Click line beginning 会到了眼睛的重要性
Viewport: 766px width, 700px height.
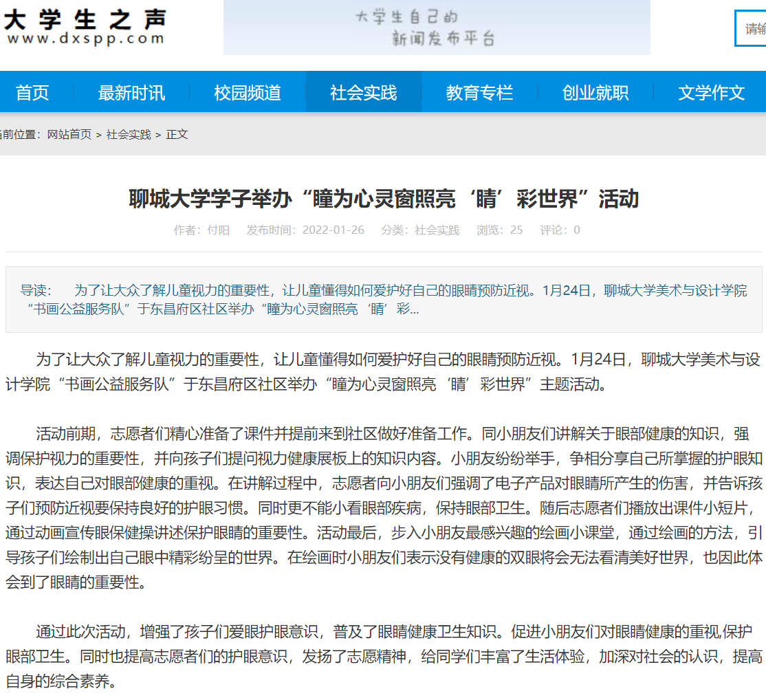click(x=76, y=582)
